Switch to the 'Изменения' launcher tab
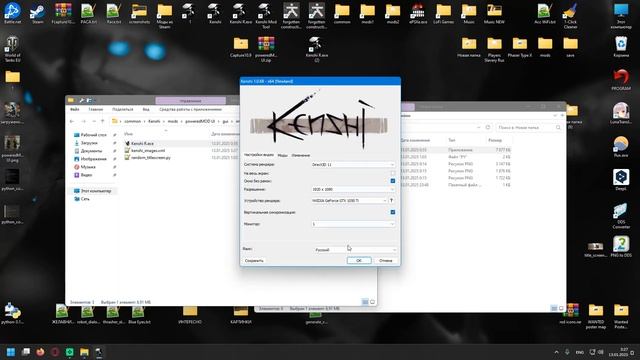640x360 pixels. click(x=301, y=155)
